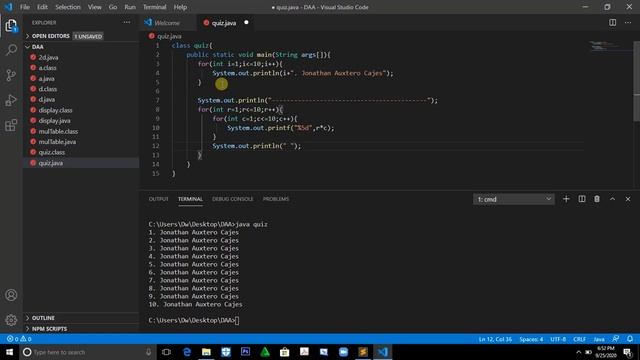Viewport: 640px width, 360px height.
Task: Select the Terminal panel tab
Action: pyautogui.click(x=190, y=199)
